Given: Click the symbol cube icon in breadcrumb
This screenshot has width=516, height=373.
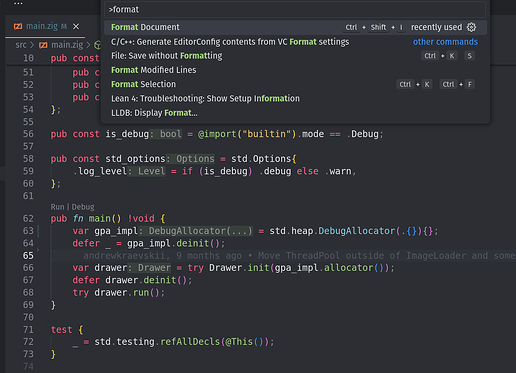Looking at the screenshot, I should [x=97, y=45].
